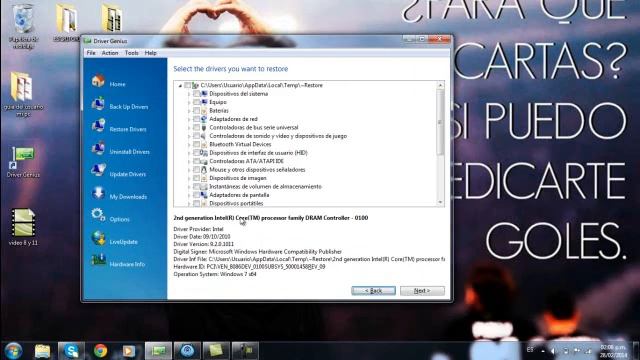Open Windows Explorer from the taskbar
Viewport: 640px width, 360px height.
click(42, 351)
